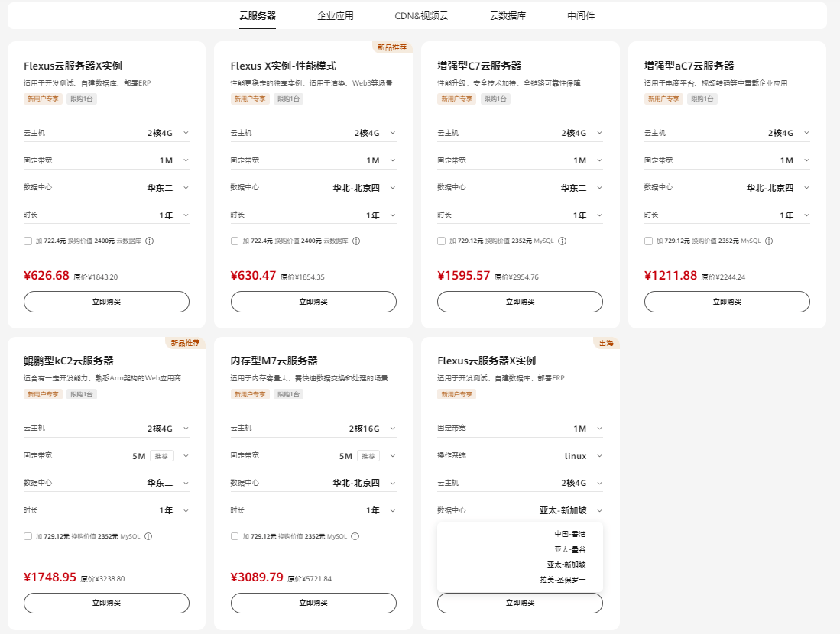Click info icon in 增强型aC7云服务器 card

769,241
